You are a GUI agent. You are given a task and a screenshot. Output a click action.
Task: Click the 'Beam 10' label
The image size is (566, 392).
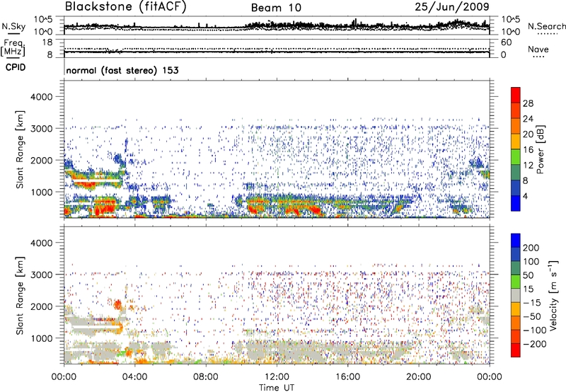[276, 8]
